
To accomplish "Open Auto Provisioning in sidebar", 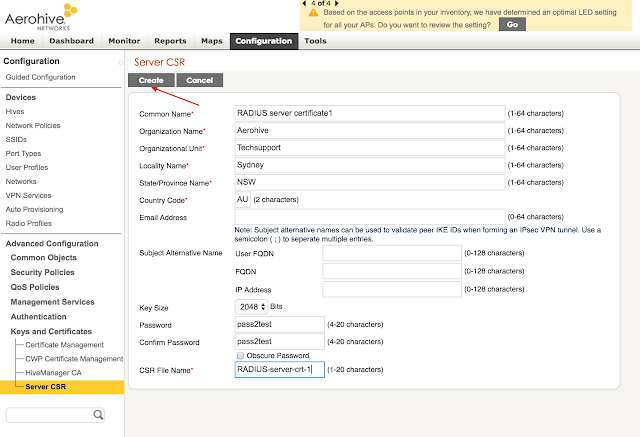I will click(34, 209).
